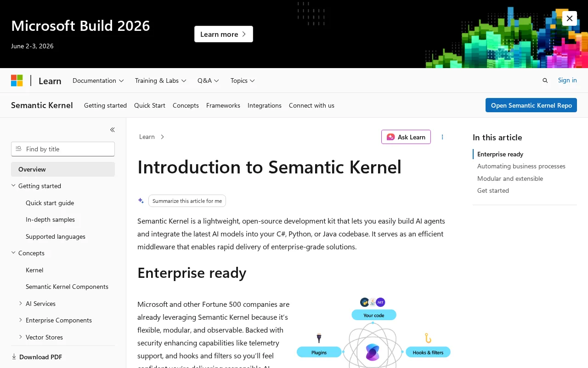The image size is (588, 368).
Task: Jump to Modular and extensible section
Action: 510,178
